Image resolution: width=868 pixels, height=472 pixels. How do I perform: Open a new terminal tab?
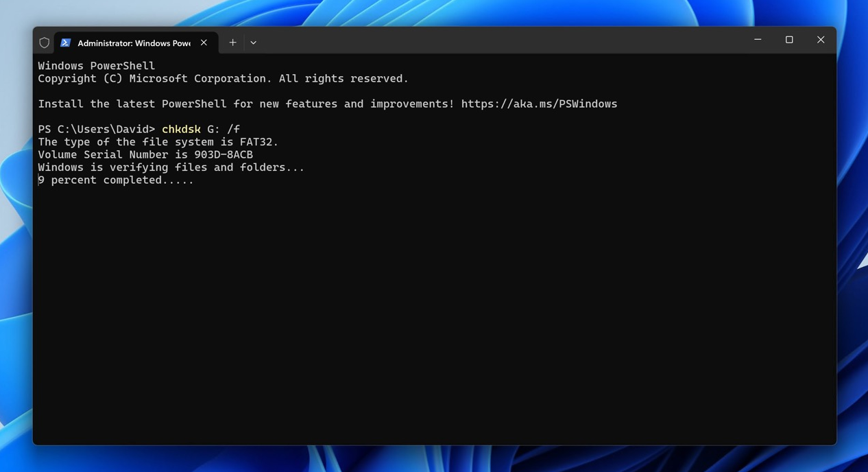(232, 43)
